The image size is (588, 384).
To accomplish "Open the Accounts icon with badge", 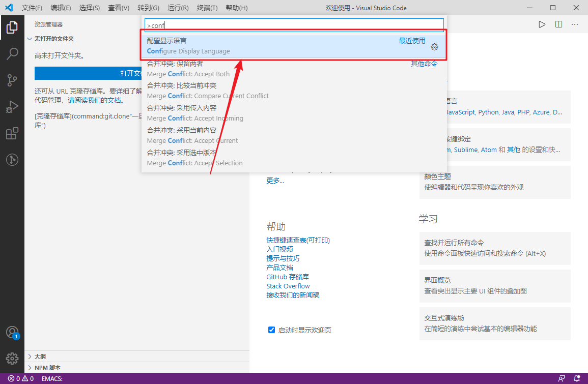I will (12, 332).
